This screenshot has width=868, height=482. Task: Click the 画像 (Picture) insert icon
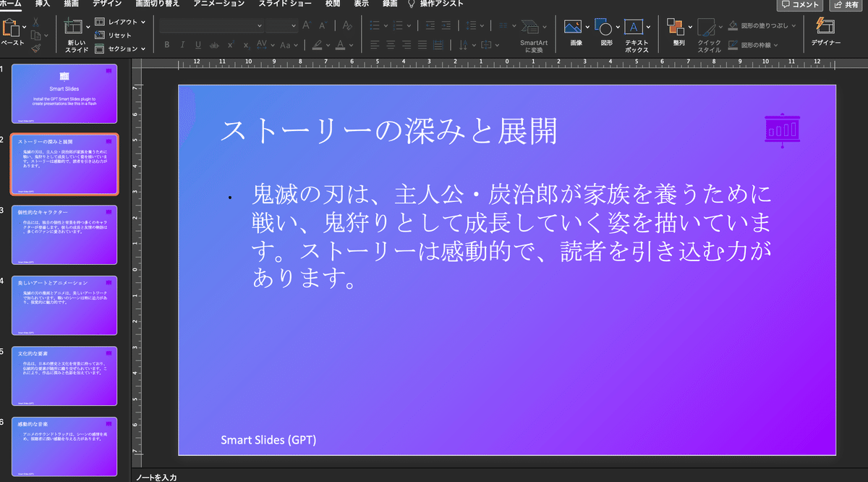[x=574, y=28]
